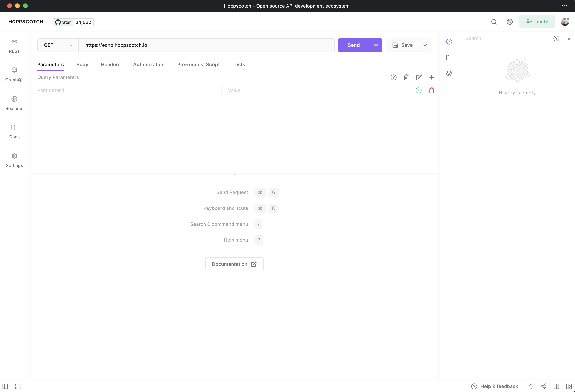Save the request
This screenshot has height=392, width=575.
402,45
